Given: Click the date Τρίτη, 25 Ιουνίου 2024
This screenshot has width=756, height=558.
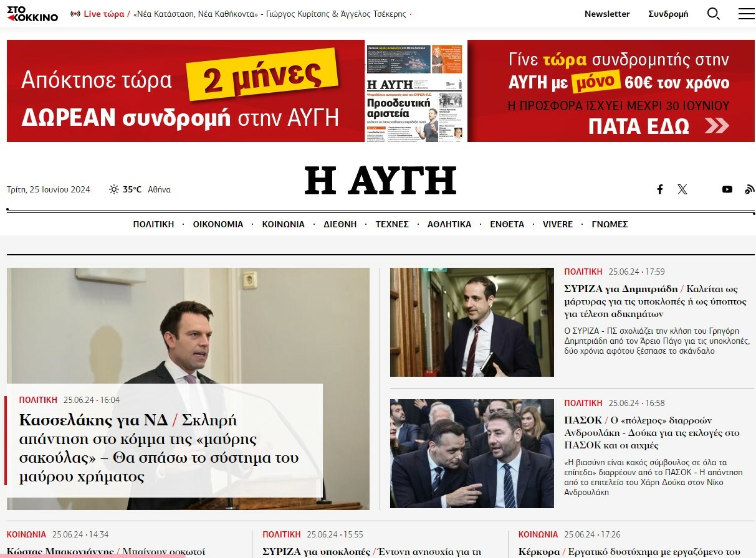Looking at the screenshot, I should pyautogui.click(x=49, y=189).
